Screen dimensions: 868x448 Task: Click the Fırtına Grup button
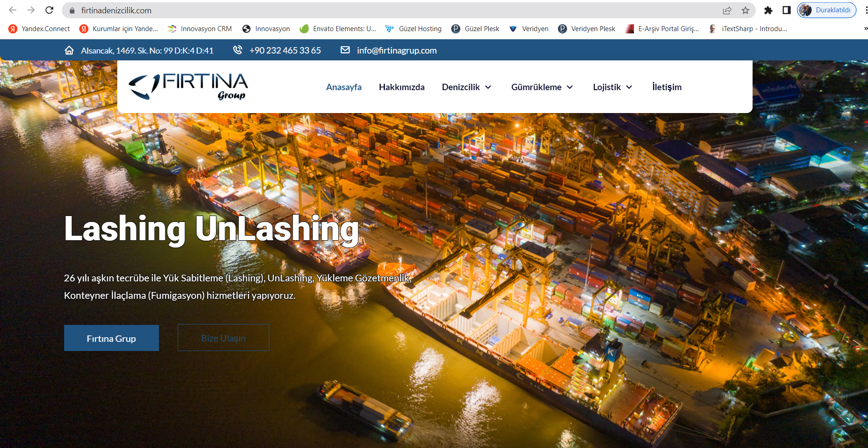pyautogui.click(x=111, y=338)
